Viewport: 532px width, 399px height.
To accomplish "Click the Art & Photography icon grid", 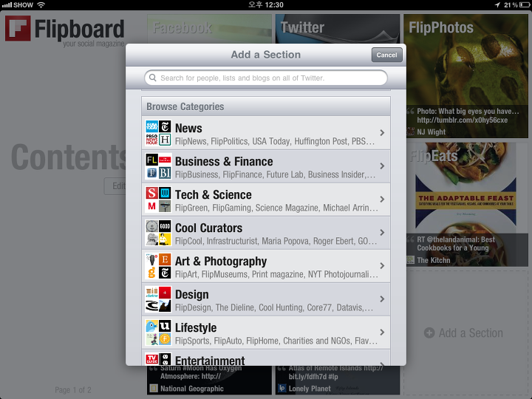I will pos(158,266).
